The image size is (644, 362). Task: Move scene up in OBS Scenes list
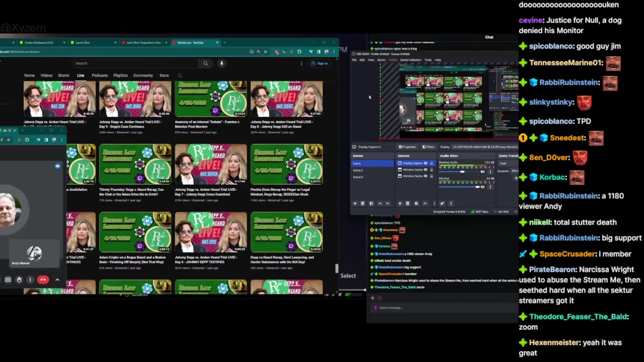click(x=380, y=203)
